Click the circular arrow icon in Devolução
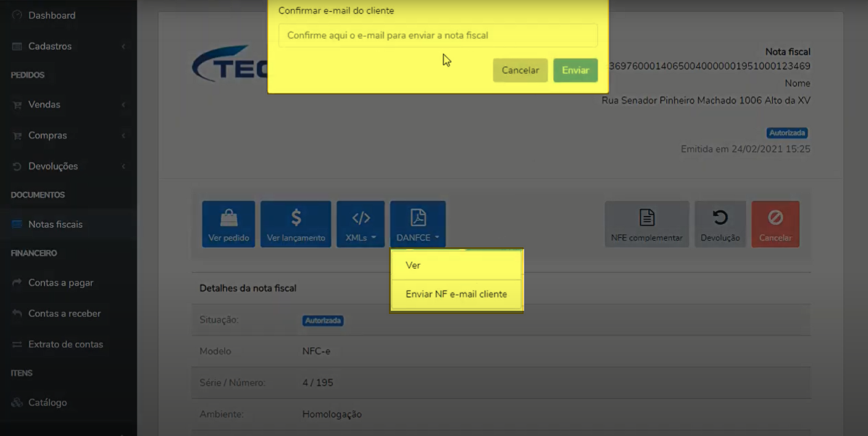Screen dimensions: 868x436 click(720, 217)
